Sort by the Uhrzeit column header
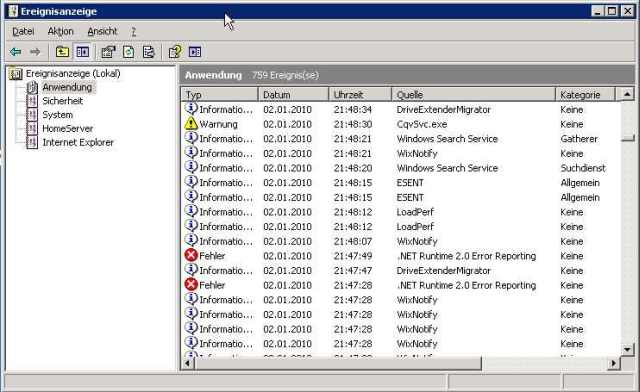The image size is (640, 392). click(360, 95)
